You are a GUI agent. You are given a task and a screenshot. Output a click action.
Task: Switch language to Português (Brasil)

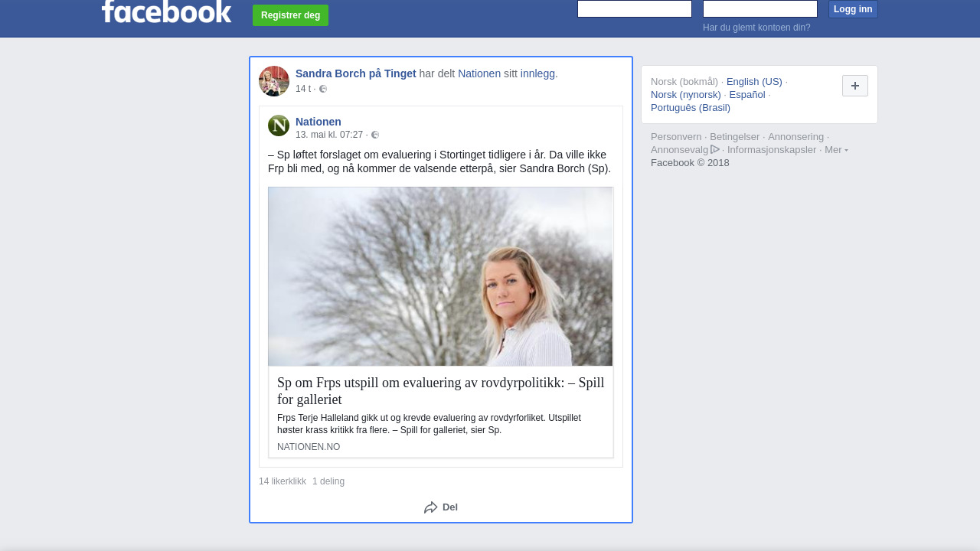tap(691, 108)
